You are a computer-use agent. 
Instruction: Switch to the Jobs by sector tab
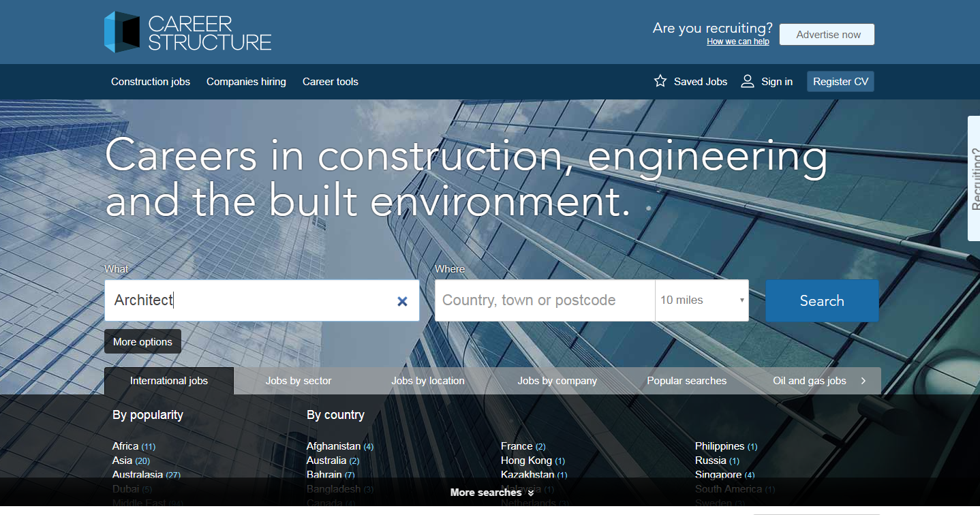(x=298, y=381)
